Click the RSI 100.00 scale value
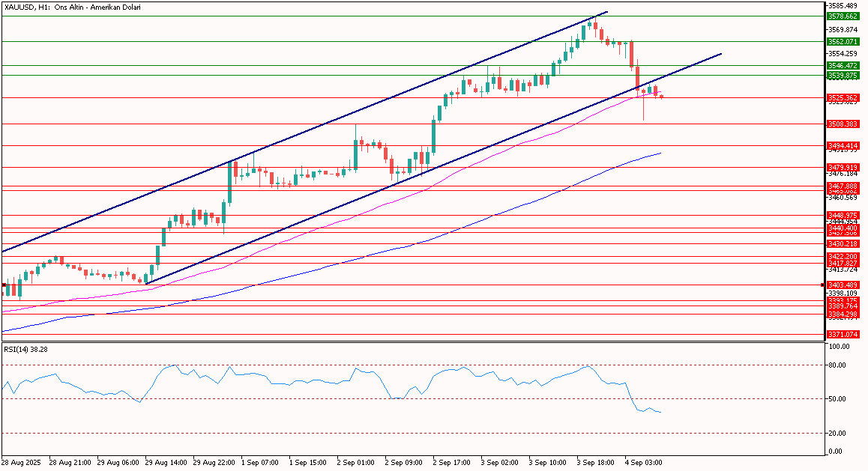This screenshot has height=471, width=868. pyautogui.click(x=840, y=347)
